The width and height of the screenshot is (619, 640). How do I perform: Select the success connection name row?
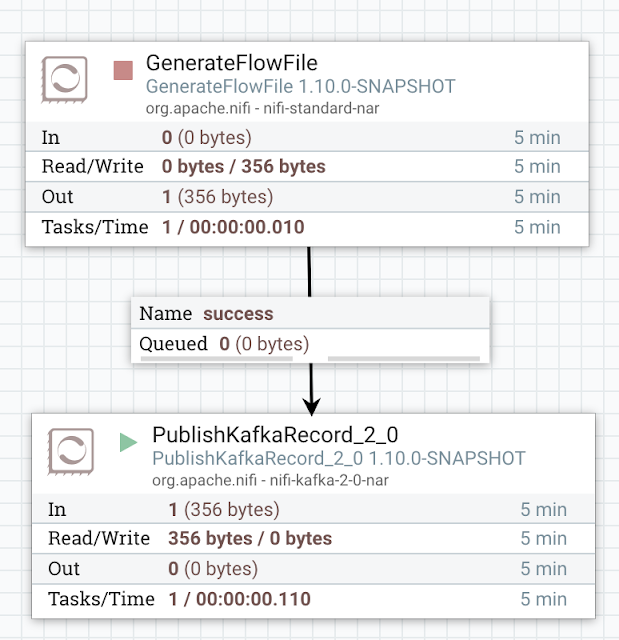[310, 313]
